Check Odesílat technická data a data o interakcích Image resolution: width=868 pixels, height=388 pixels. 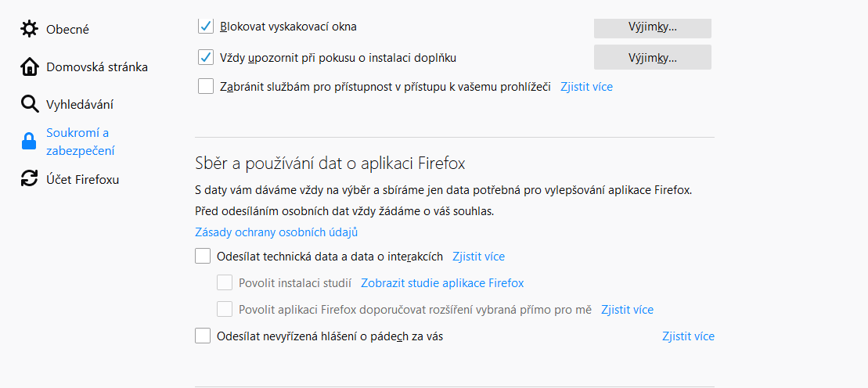203,256
